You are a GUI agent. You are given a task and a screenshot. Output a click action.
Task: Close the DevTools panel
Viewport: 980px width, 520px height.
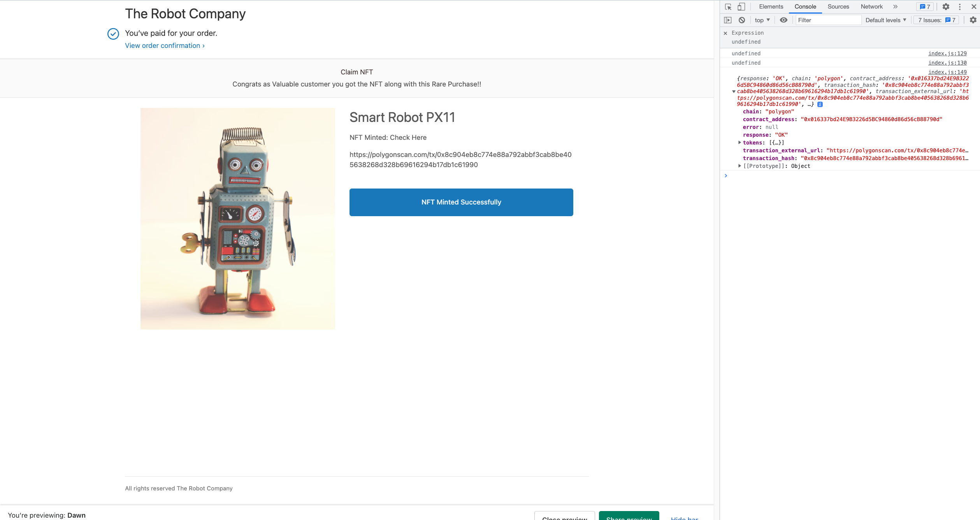[x=974, y=7]
